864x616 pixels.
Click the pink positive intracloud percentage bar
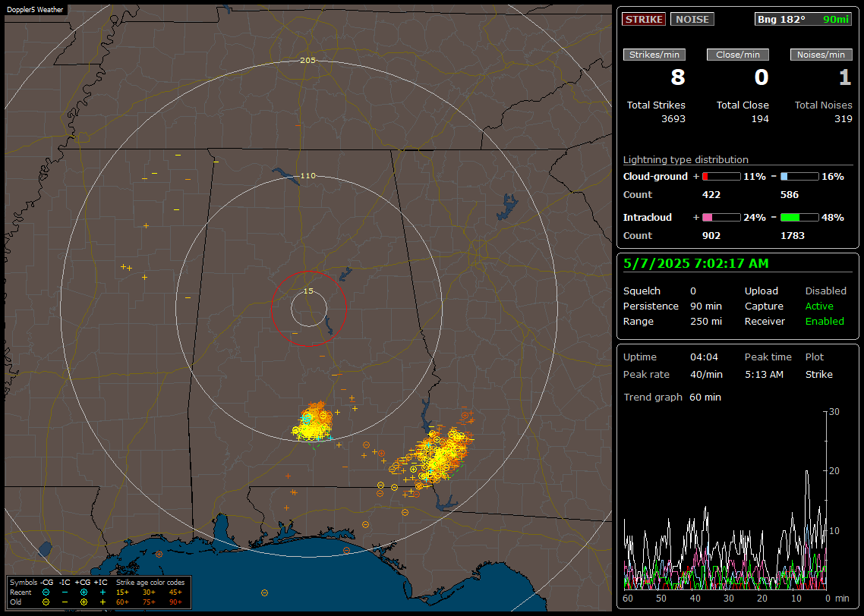(721, 218)
